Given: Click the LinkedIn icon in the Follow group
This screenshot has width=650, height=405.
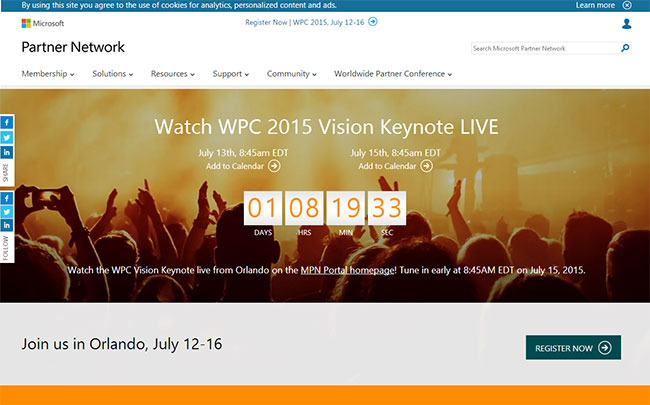Looking at the screenshot, I should coord(7,226).
